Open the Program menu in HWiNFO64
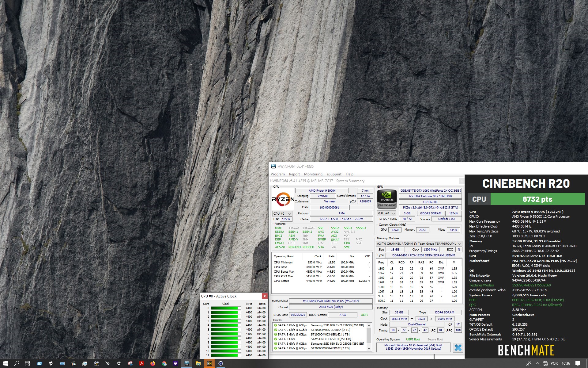This screenshot has height=368, width=588. [x=277, y=174]
